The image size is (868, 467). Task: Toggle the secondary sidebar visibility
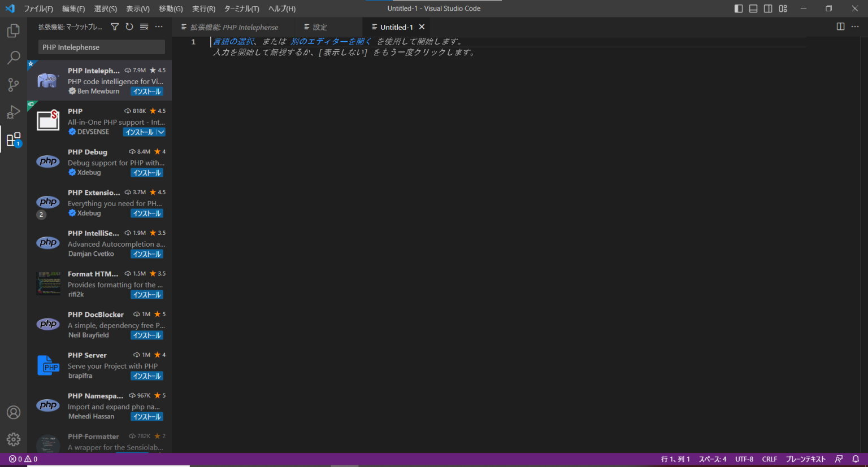[768, 8]
